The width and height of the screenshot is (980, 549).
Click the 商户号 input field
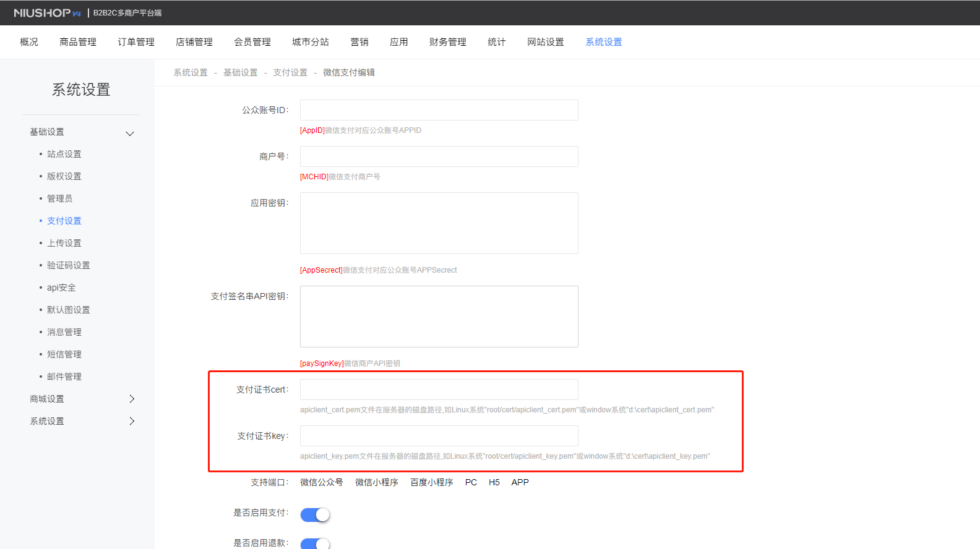(439, 156)
